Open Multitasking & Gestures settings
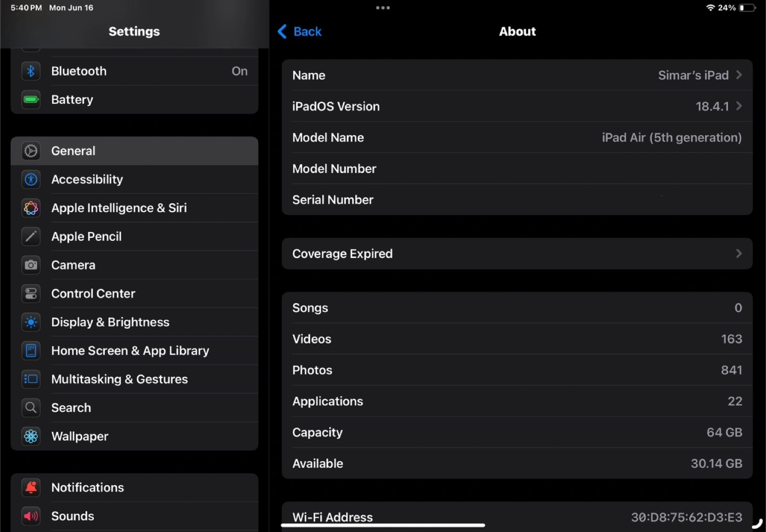 click(134, 379)
